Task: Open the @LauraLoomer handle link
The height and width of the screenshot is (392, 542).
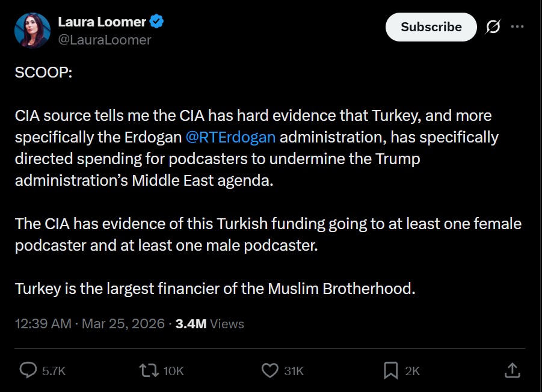Action: pyautogui.click(x=104, y=40)
